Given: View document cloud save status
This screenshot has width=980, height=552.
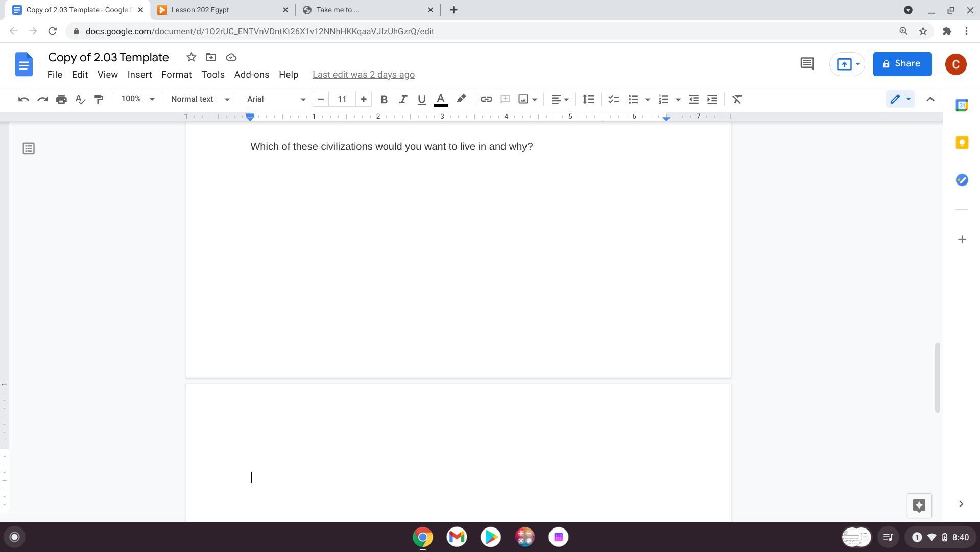Looking at the screenshot, I should click(x=231, y=57).
